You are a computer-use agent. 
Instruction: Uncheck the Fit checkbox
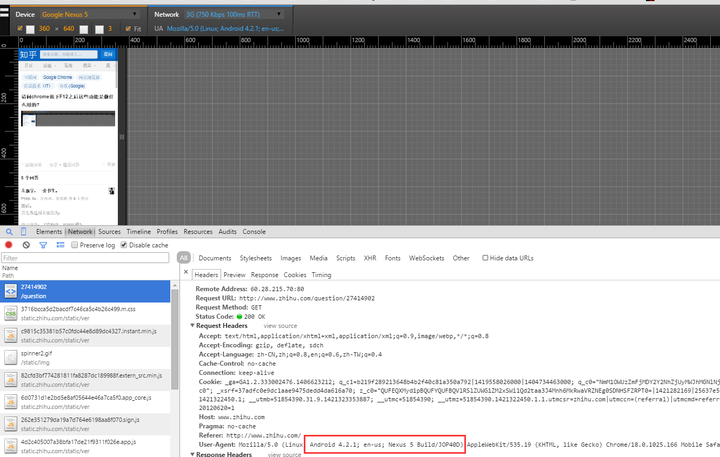pyautogui.click(x=128, y=28)
